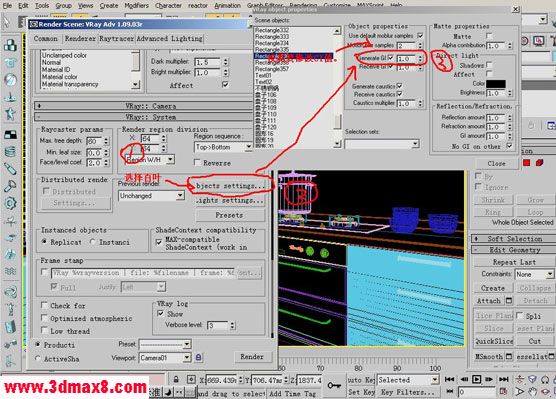The height and width of the screenshot is (399, 556).
Task: Click the black Matte Color swatch
Action: pos(496,84)
